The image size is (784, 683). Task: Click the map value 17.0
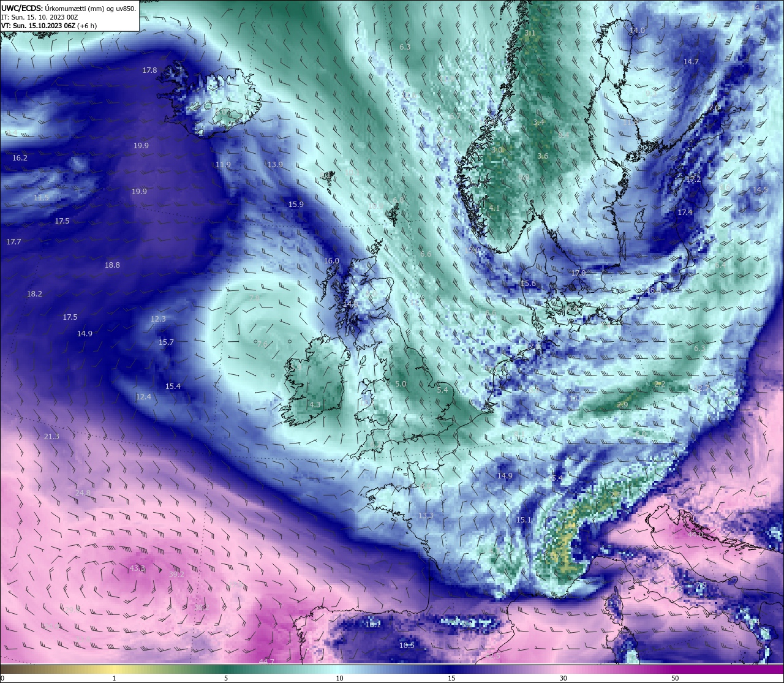click(x=578, y=273)
